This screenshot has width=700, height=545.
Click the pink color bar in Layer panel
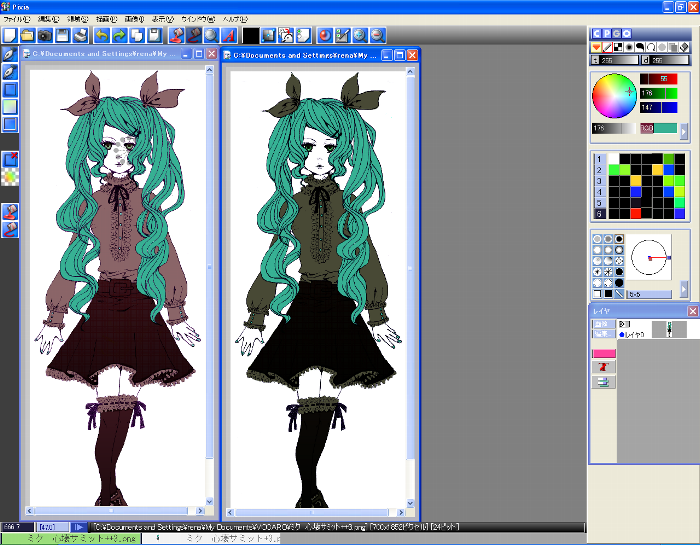point(604,354)
